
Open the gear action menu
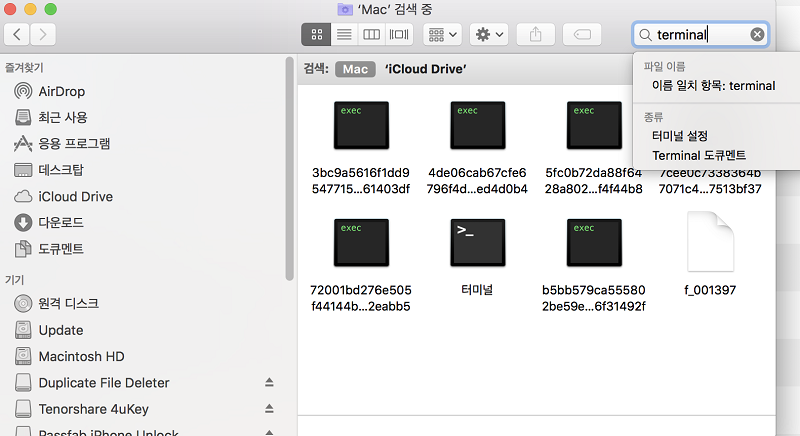pyautogui.click(x=489, y=34)
